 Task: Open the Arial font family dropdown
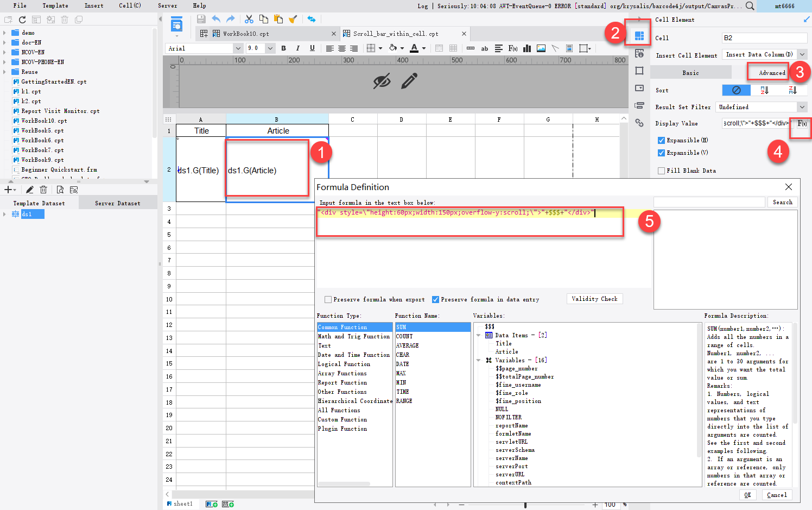pyautogui.click(x=238, y=48)
